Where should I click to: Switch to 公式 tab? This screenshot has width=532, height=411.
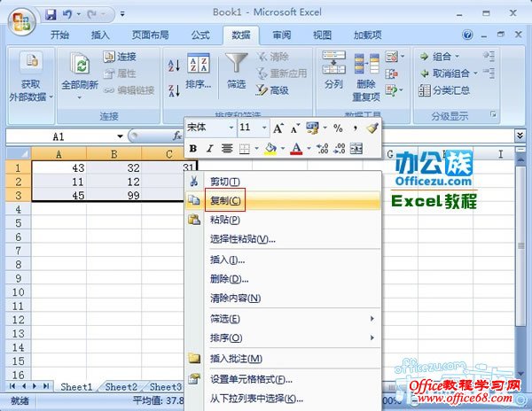coord(200,35)
